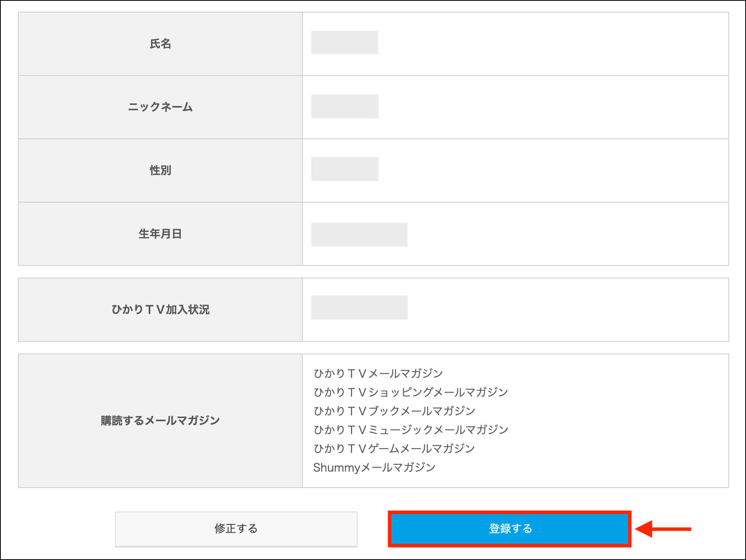Click ひかりTVショッピングメールマガジン entry
The height and width of the screenshot is (560, 746).
410,392
